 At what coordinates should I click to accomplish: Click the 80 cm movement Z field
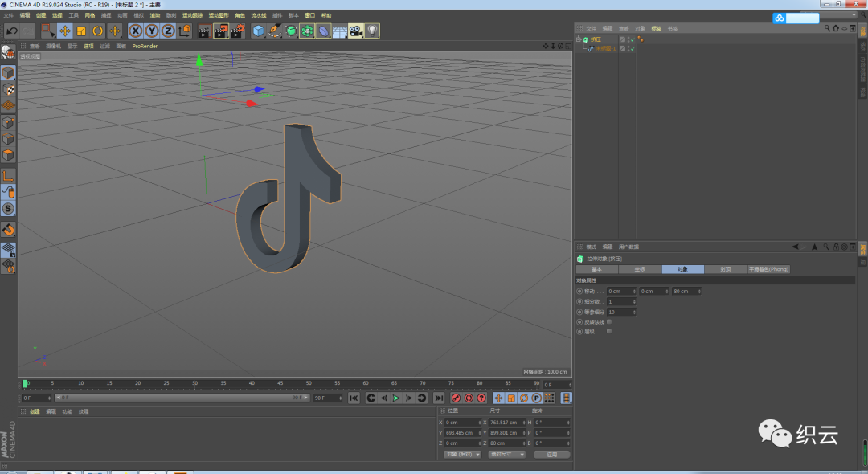(685, 292)
